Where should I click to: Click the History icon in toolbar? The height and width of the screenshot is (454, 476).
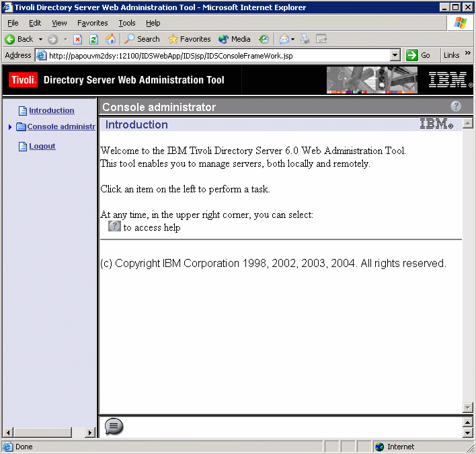pyautogui.click(x=264, y=39)
